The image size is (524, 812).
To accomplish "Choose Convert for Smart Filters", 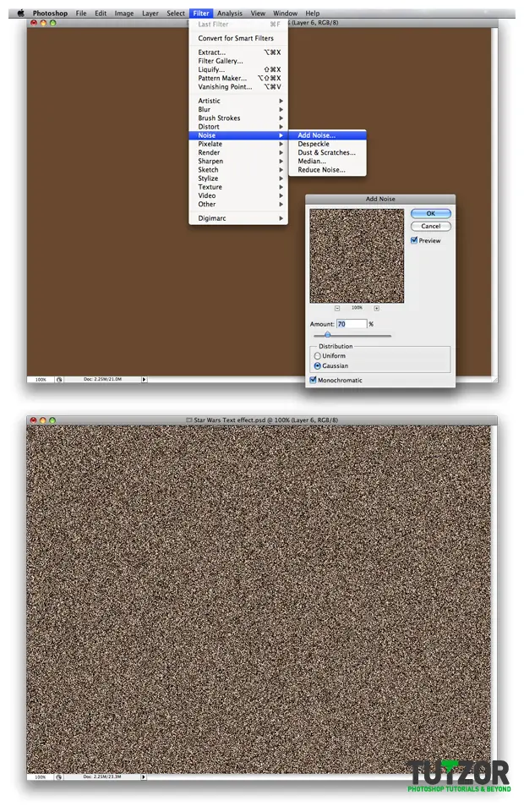I will (x=238, y=38).
